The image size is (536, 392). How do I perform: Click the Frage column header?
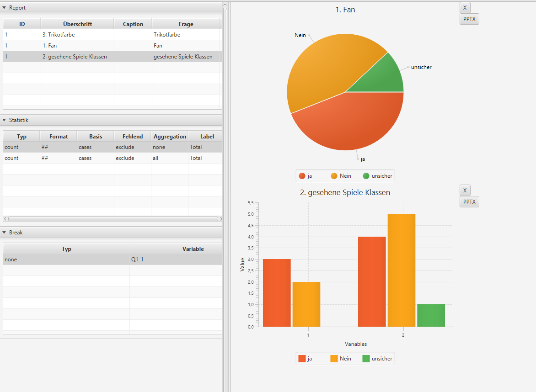pyautogui.click(x=186, y=24)
